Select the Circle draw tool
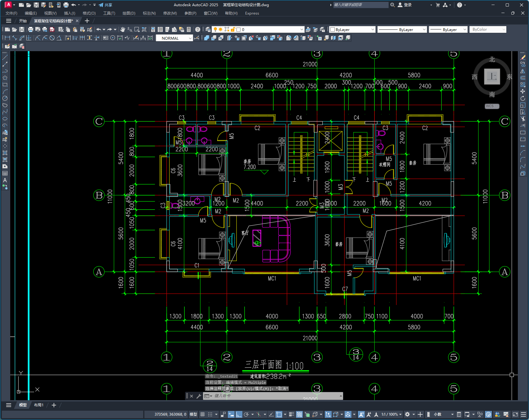This screenshot has height=420, width=529. click(5, 98)
